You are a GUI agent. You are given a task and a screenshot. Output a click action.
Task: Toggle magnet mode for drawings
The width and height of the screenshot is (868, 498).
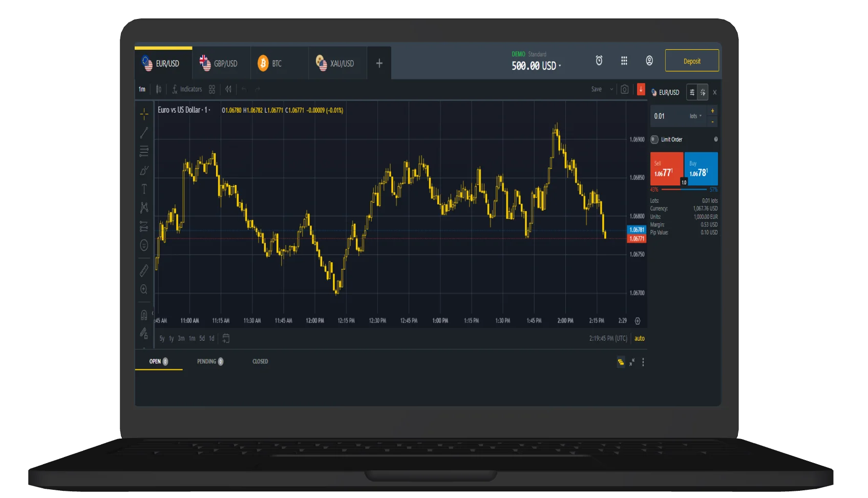tap(144, 315)
